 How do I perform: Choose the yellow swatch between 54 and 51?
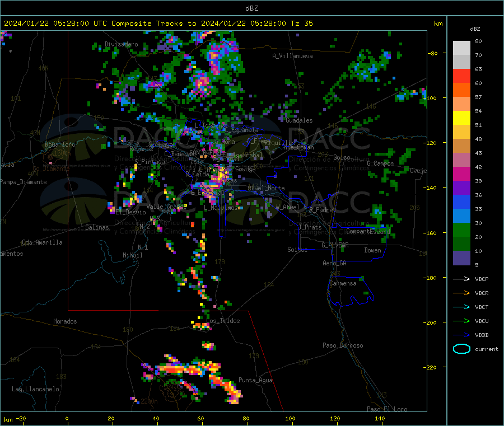coord(461,118)
